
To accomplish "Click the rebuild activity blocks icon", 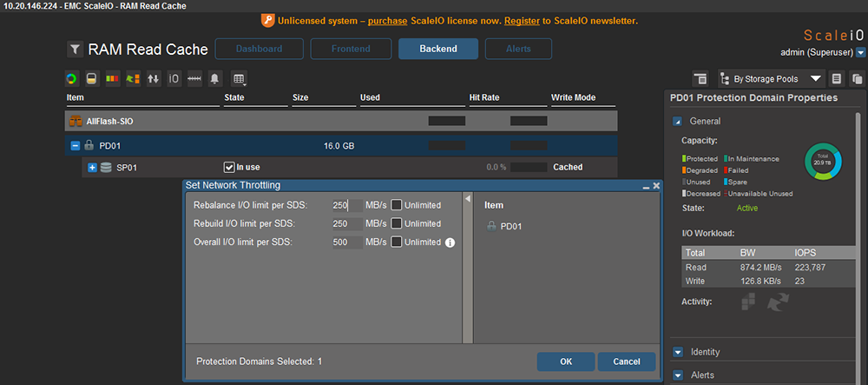I will [x=748, y=302].
